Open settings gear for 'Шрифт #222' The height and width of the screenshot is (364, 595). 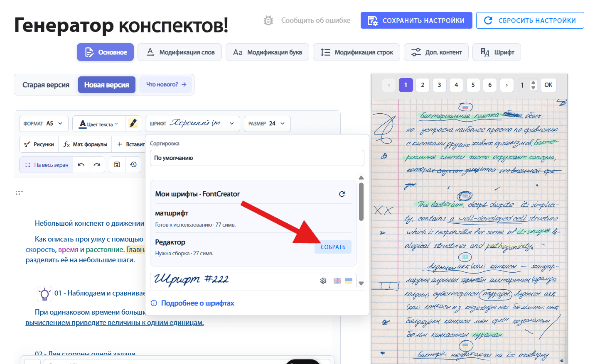coord(323,281)
